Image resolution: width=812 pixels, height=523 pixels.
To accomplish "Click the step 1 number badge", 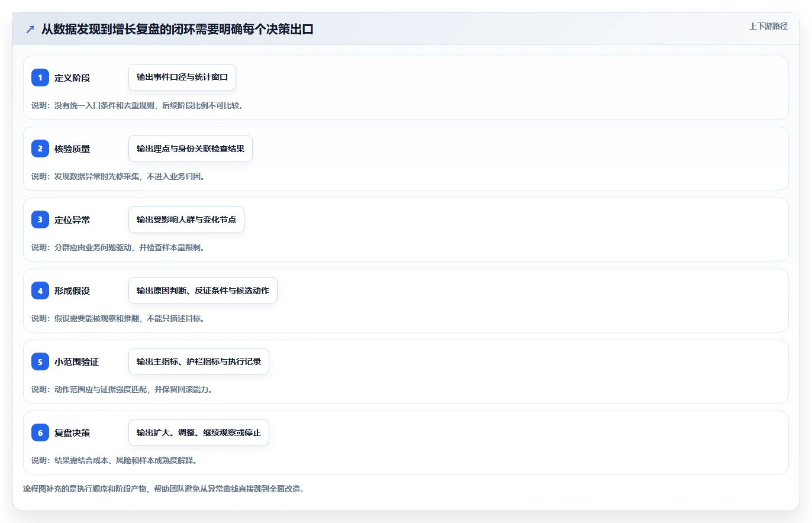I will point(40,78).
